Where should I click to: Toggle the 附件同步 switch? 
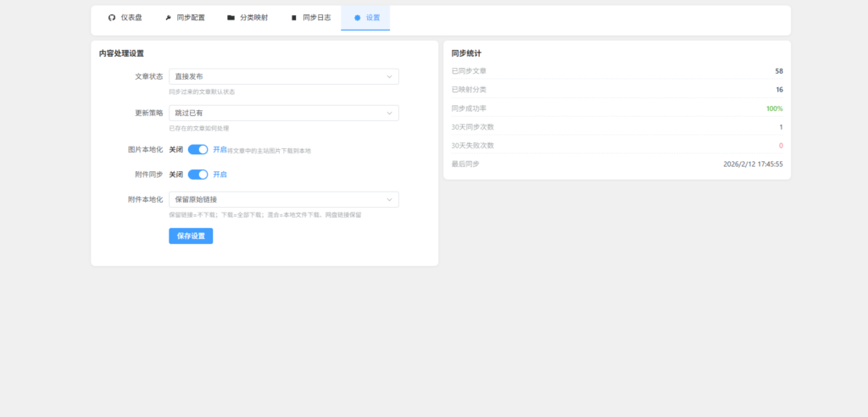click(198, 175)
